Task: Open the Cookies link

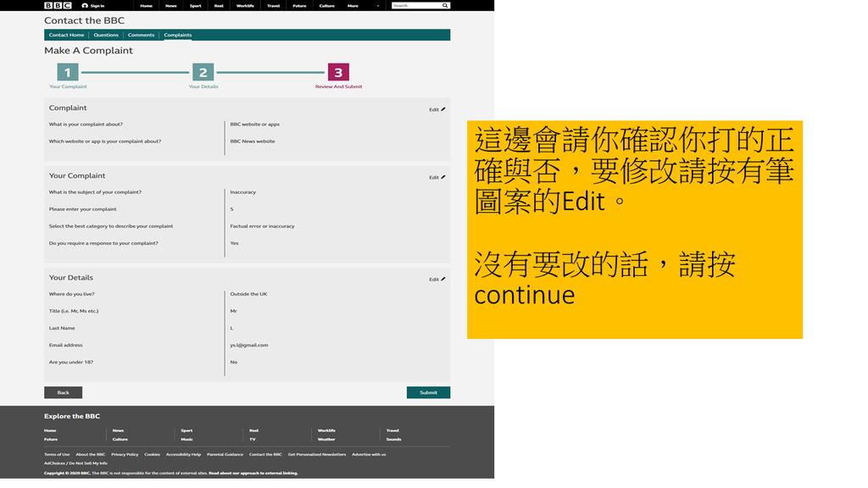Action: (153, 455)
